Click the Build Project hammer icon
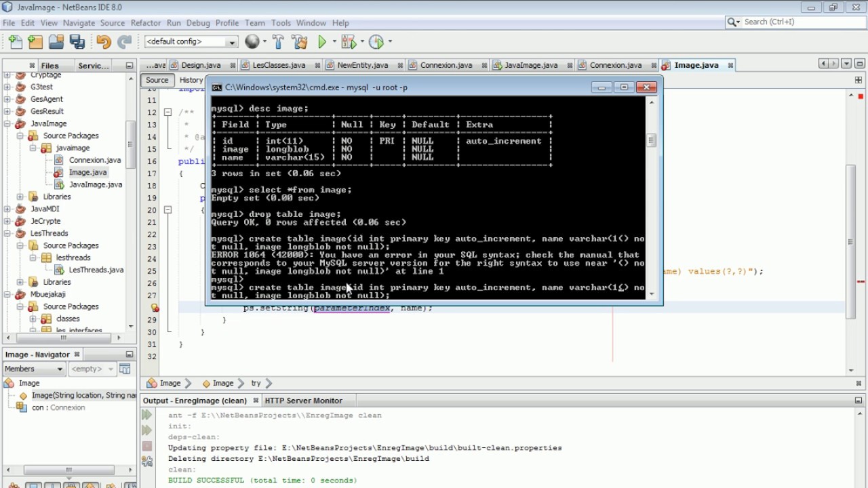The height and width of the screenshot is (488, 868). point(278,42)
